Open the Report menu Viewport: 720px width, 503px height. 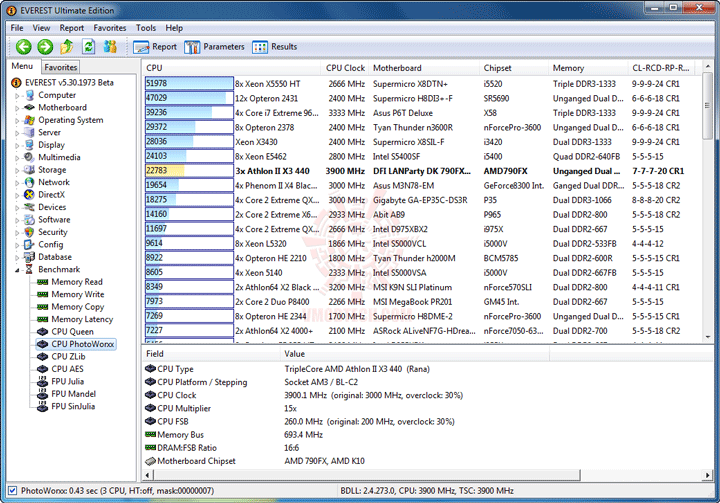pos(72,28)
